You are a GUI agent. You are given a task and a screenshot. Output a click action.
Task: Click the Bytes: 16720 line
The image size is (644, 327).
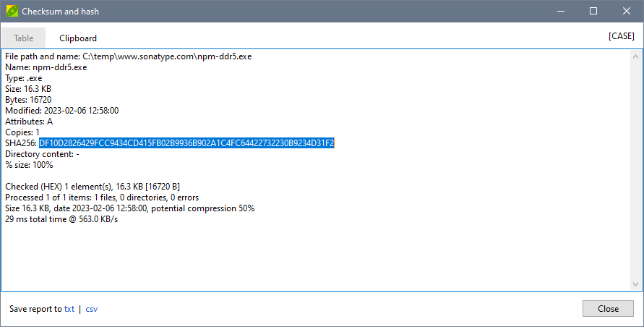[28, 100]
